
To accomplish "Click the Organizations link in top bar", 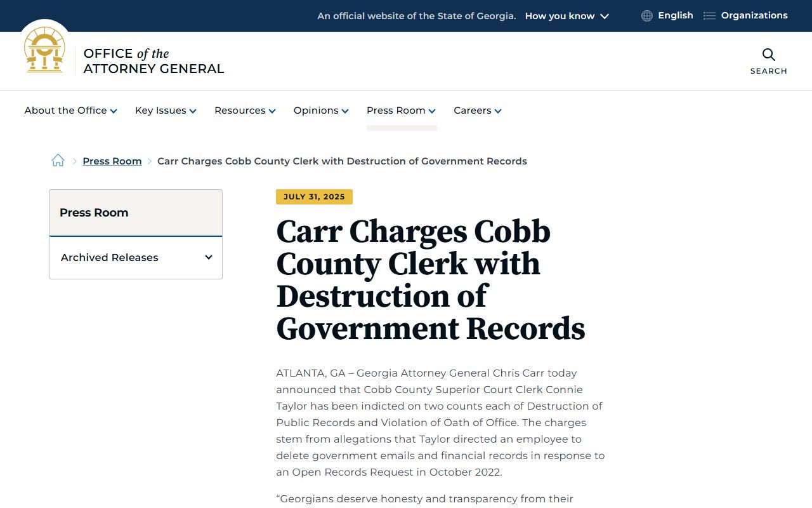I will click(754, 15).
